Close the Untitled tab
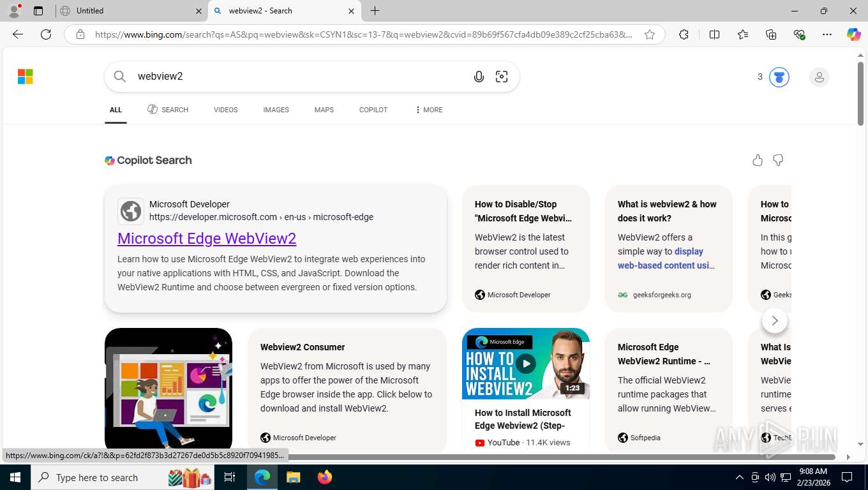 coord(198,11)
